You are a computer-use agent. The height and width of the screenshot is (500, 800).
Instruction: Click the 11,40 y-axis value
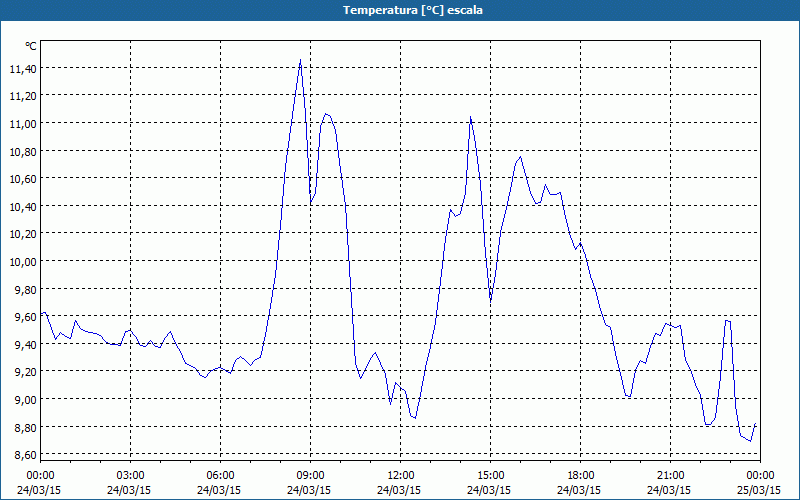coord(23,68)
